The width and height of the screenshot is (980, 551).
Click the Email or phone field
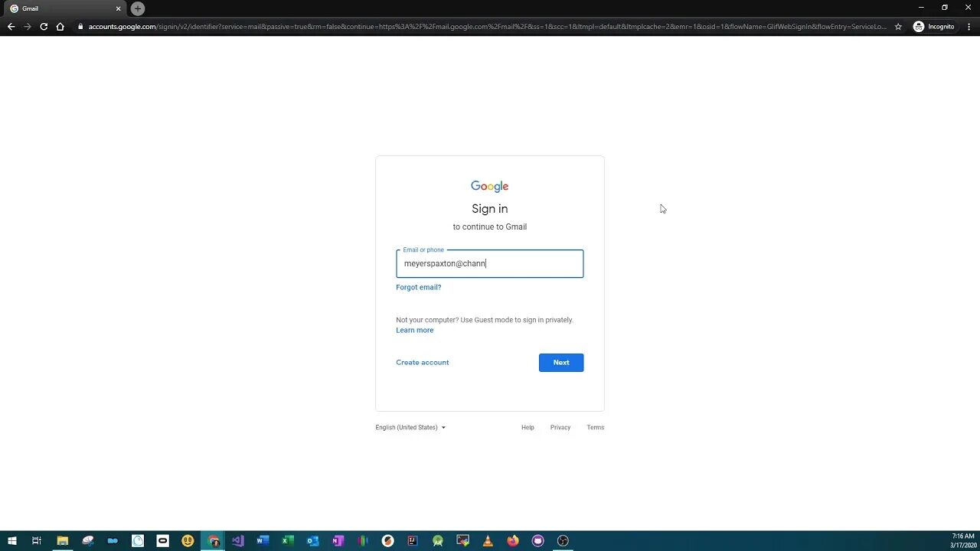tap(490, 263)
